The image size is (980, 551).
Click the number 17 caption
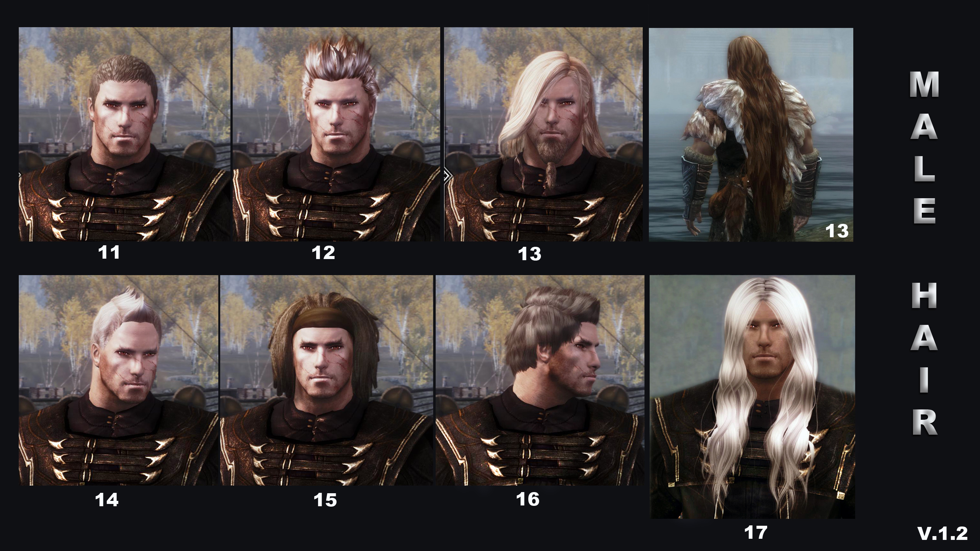(756, 532)
